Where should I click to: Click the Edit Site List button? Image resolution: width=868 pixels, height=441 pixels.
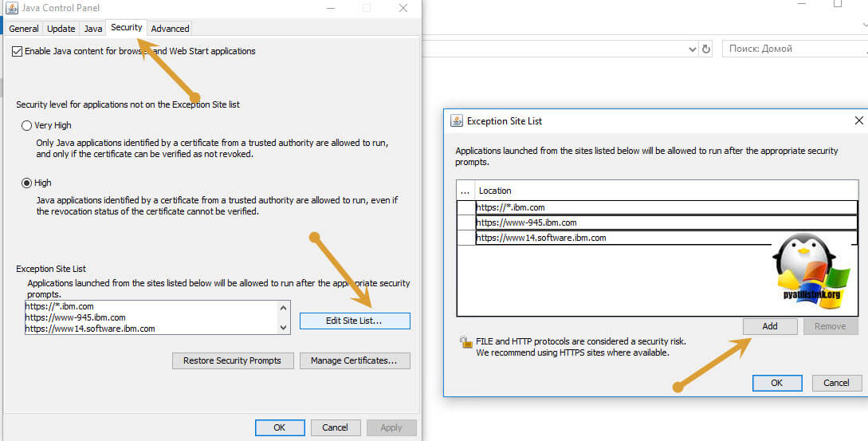tap(355, 321)
